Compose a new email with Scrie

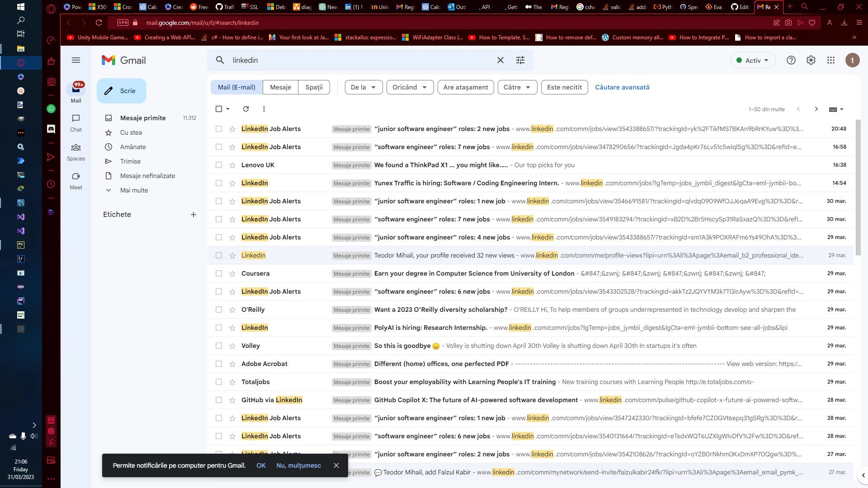coord(122,91)
